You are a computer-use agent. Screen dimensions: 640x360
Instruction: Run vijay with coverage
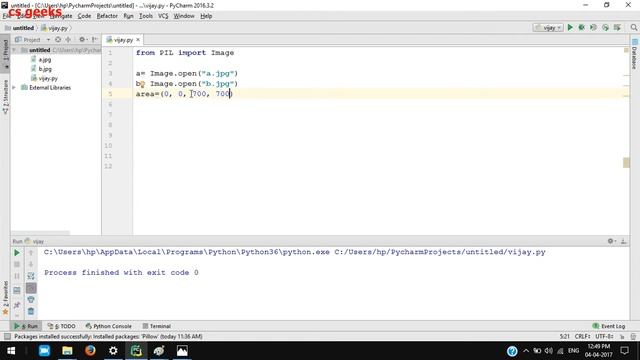tap(593, 27)
